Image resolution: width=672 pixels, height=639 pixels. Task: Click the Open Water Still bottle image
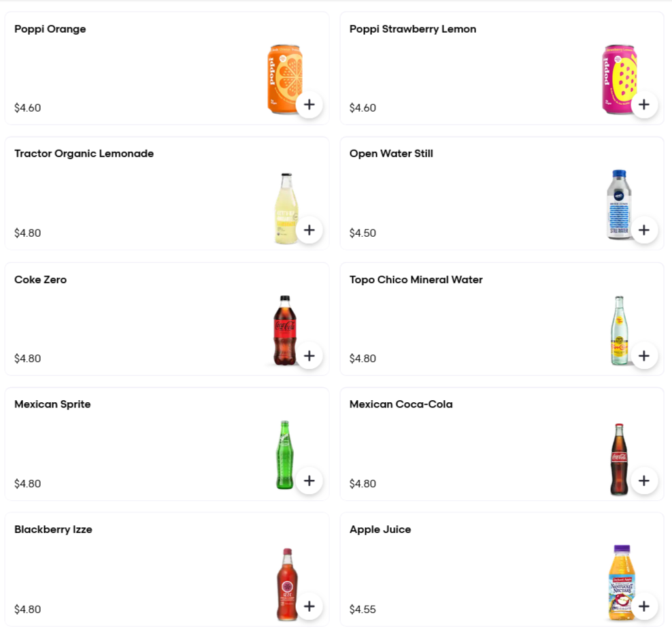[x=619, y=205]
